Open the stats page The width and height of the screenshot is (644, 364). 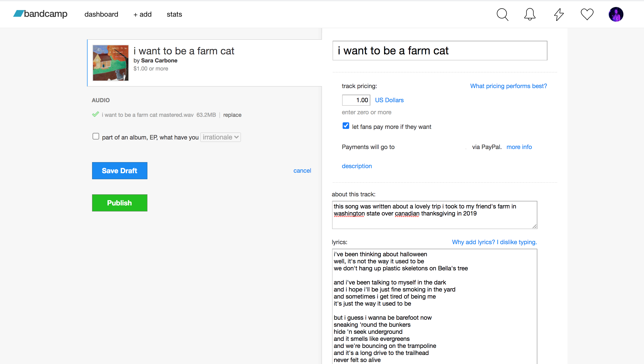point(174,14)
